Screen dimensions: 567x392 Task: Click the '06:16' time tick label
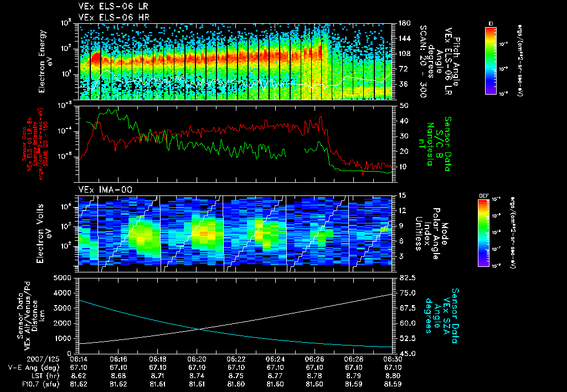pos(118,360)
